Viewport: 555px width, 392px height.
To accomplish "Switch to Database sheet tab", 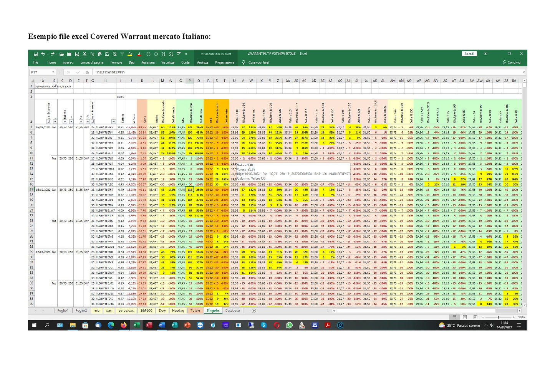I will tap(232, 311).
